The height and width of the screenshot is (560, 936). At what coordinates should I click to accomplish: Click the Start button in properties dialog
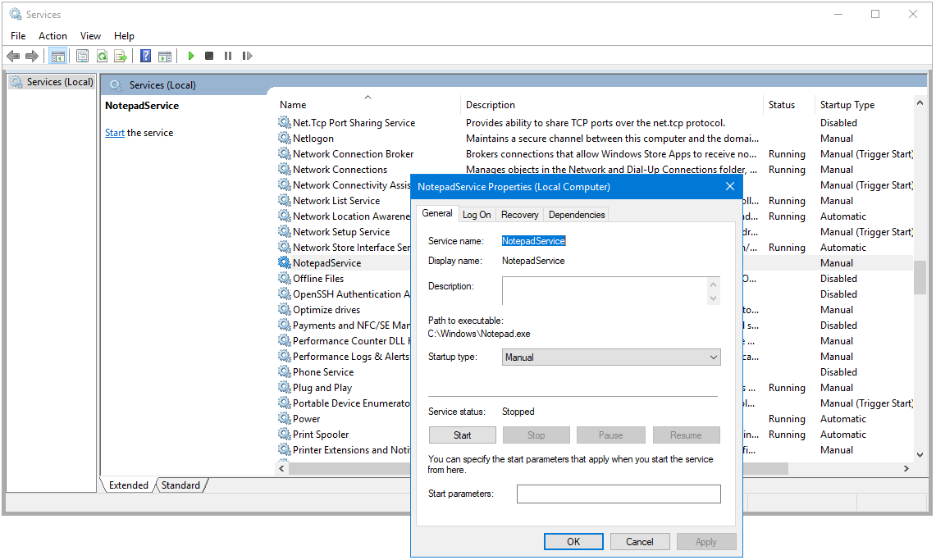[x=463, y=435]
